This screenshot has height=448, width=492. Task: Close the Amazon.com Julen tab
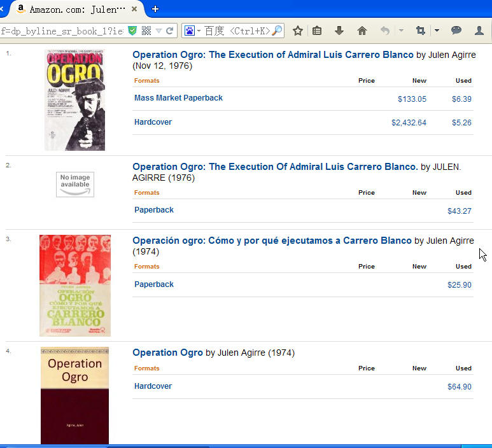tap(134, 9)
